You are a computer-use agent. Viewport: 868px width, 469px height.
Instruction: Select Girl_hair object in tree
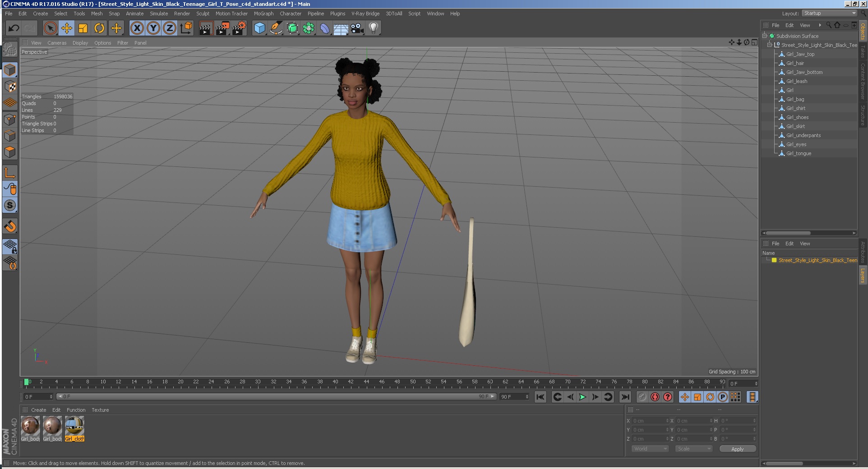point(795,63)
